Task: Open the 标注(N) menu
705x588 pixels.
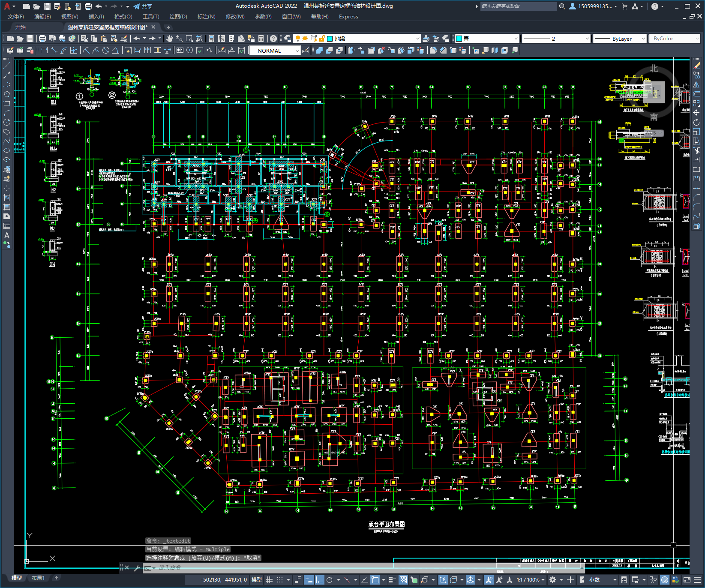Action: (x=206, y=17)
